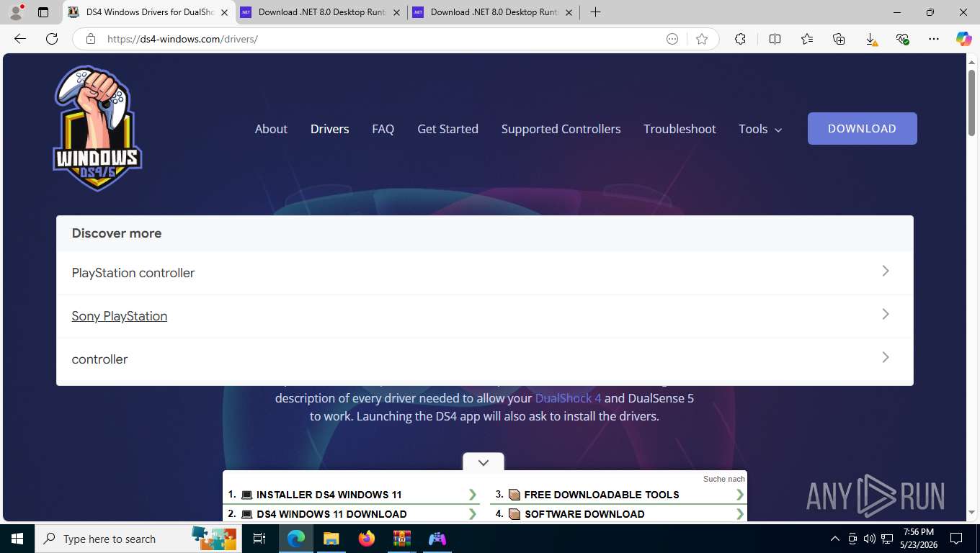The image size is (980, 553).
Task: Expand controller row arrow
Action: (x=886, y=357)
